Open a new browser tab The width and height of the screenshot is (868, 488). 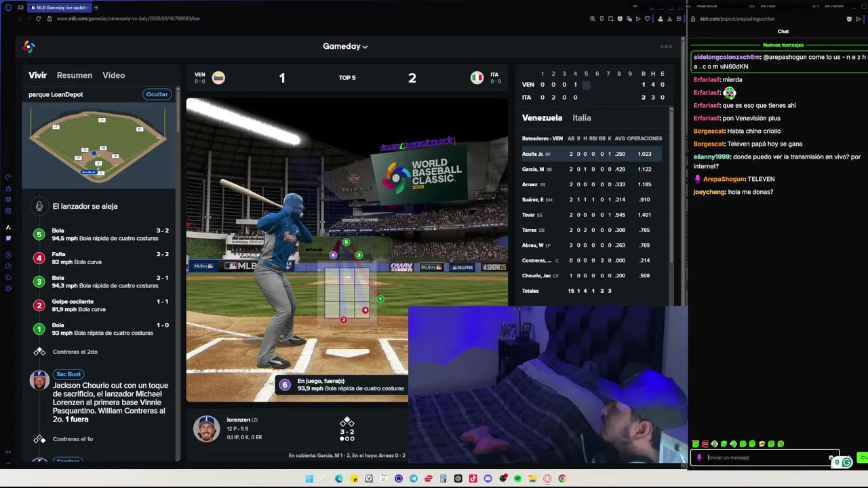click(96, 7)
